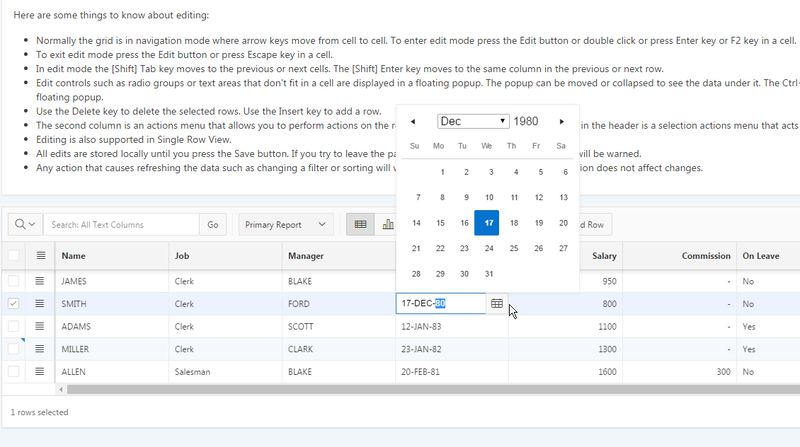Sort by the Salary column header
This screenshot has width=800, height=447.
pyautogui.click(x=603, y=256)
